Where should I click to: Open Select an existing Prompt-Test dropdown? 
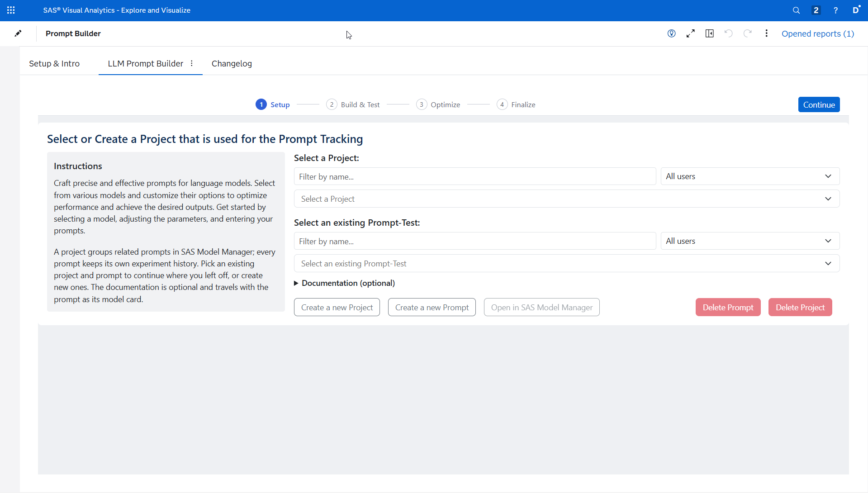(x=567, y=263)
